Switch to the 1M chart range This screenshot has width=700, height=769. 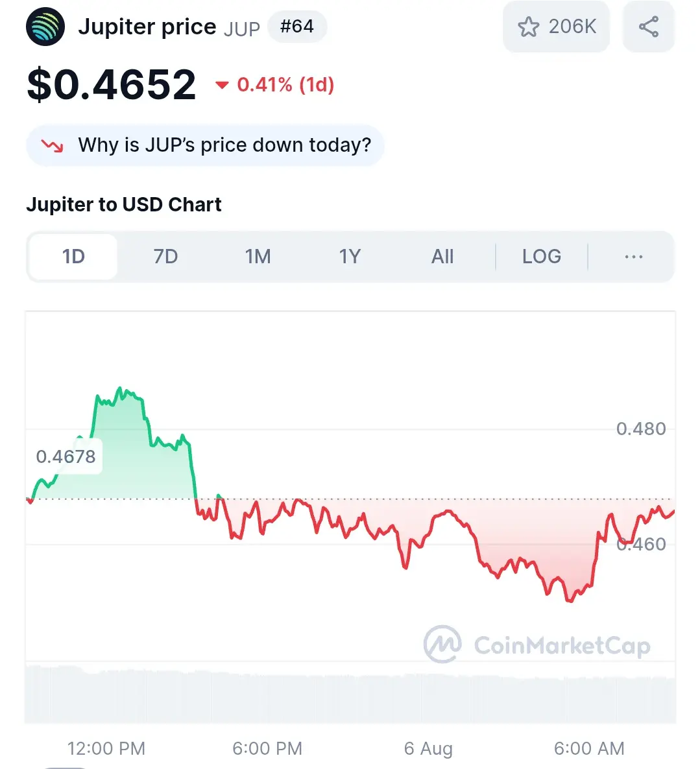258,257
